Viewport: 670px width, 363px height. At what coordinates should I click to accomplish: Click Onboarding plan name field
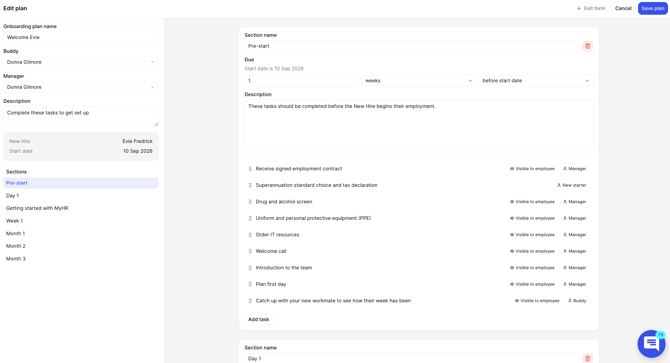point(81,37)
